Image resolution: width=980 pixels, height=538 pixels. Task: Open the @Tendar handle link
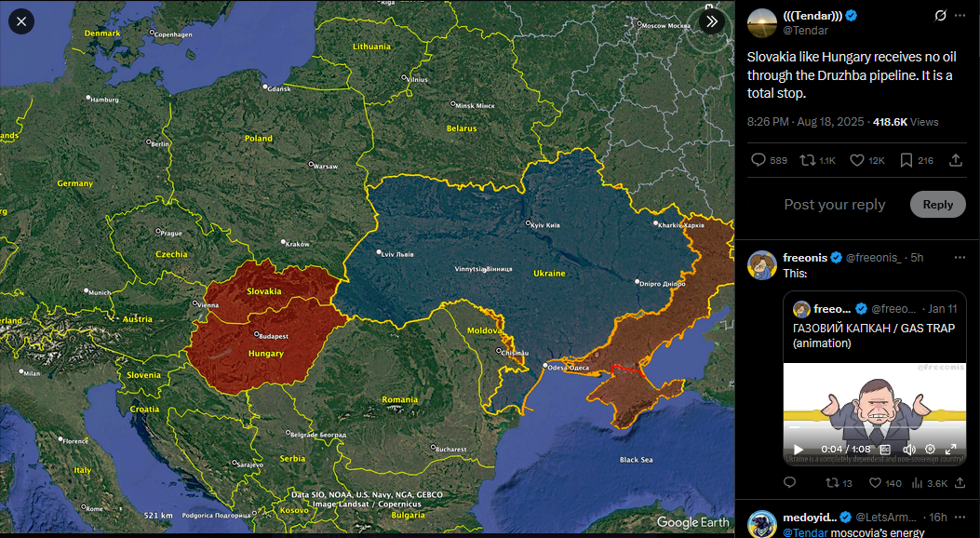pyautogui.click(x=806, y=30)
